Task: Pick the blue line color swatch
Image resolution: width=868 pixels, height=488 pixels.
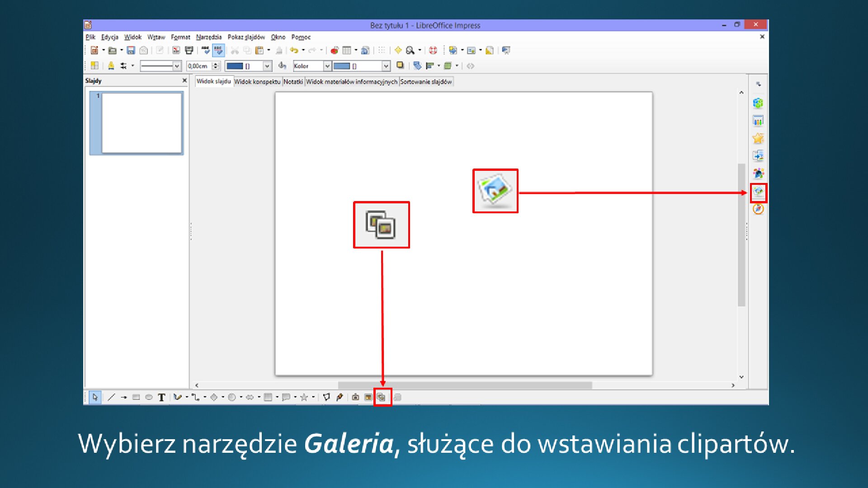Action: (x=235, y=66)
